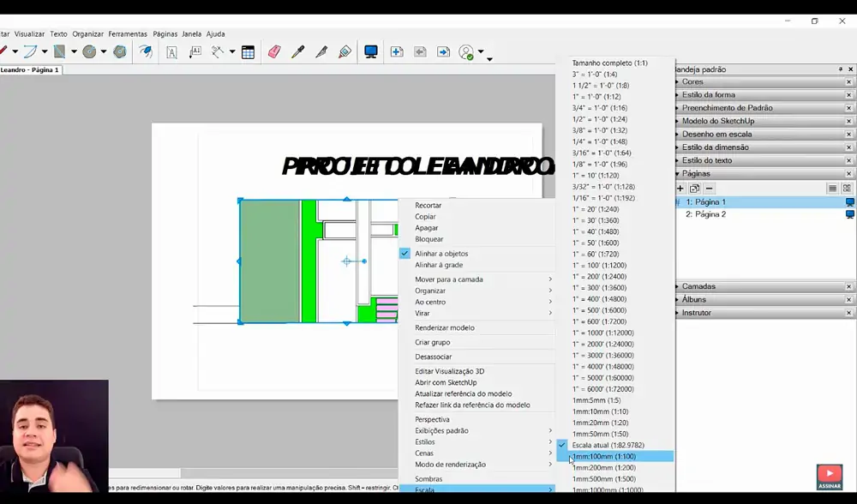Start presentation with the monitor icon

(371, 52)
